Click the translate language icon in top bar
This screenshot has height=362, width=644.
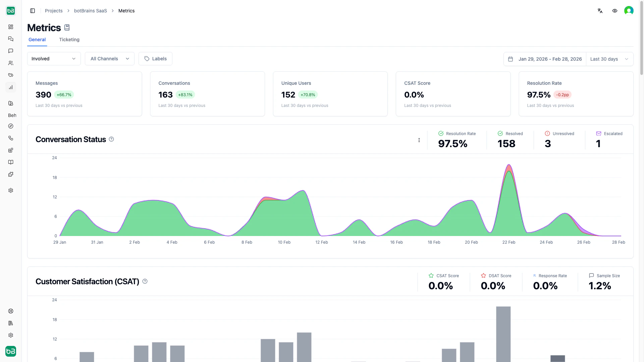click(x=600, y=11)
